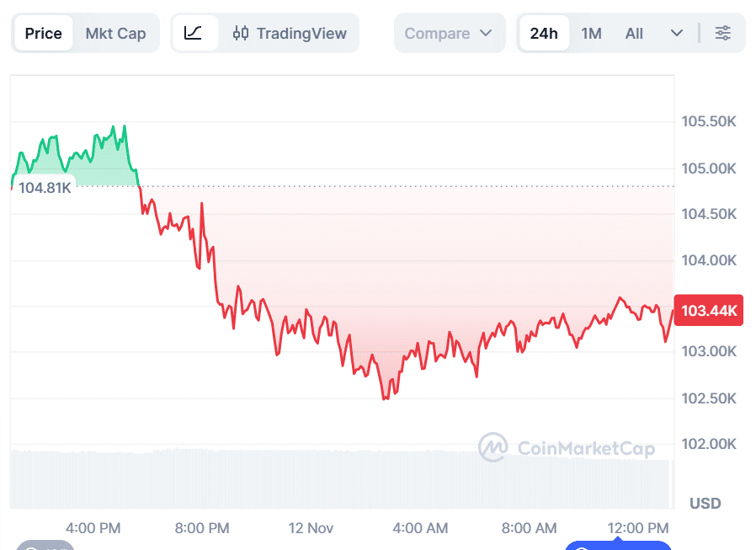Enable the 1M timeframe
This screenshot has height=550, width=756.
pos(592,33)
